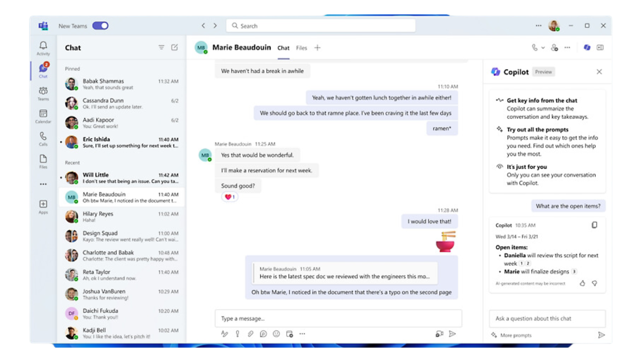Switch to the Chat tab
This screenshot has width=644, height=362.
click(283, 48)
